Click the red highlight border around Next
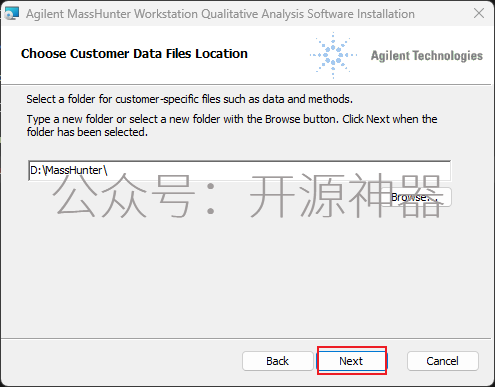The height and width of the screenshot is (387, 495). pos(352,347)
